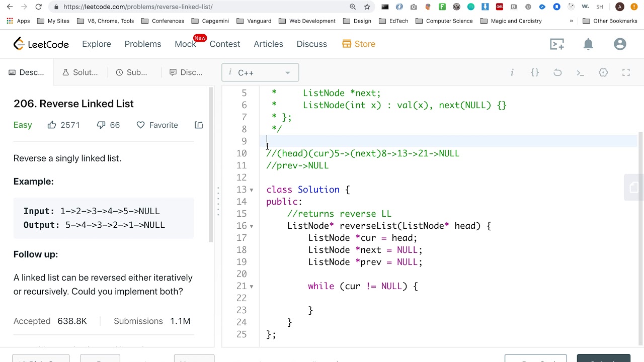Screen dimensions: 644x362
Task: Enter fullscreen mode for the editor
Action: 626,72
